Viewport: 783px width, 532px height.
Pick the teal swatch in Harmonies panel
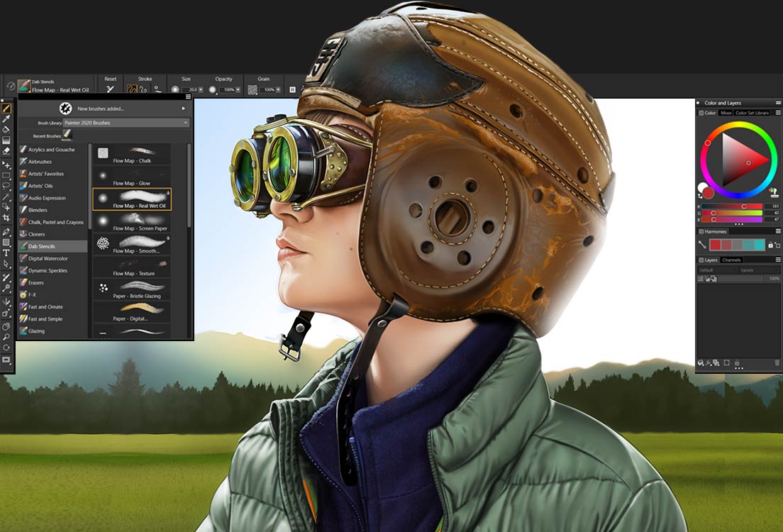(759, 245)
